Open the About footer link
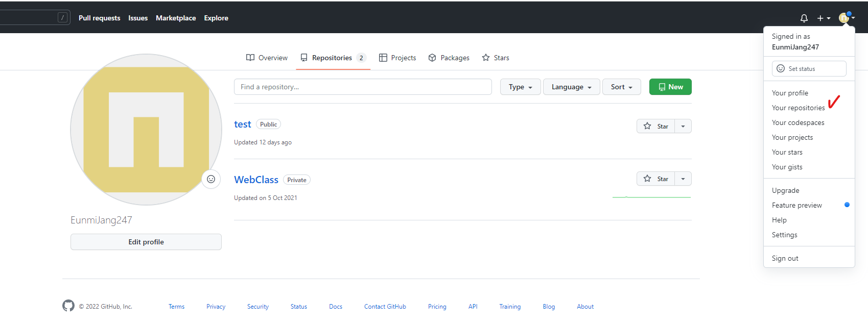Image resolution: width=868 pixels, height=326 pixels. click(x=585, y=307)
